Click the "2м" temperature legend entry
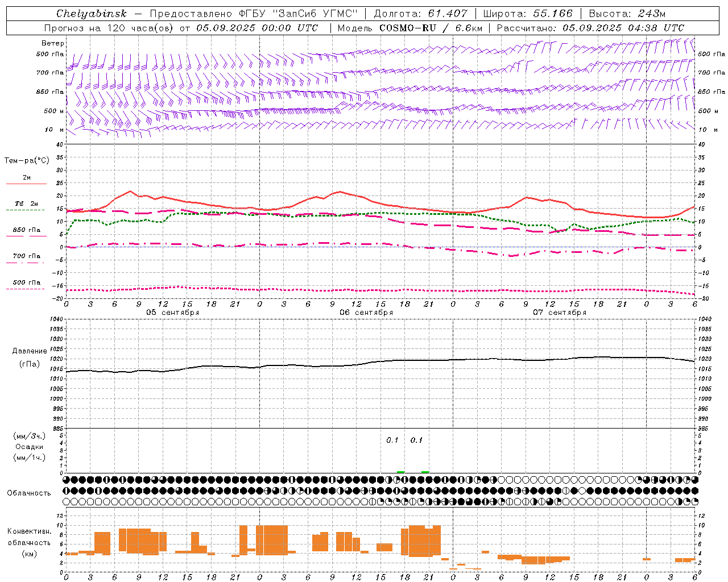 click(27, 177)
